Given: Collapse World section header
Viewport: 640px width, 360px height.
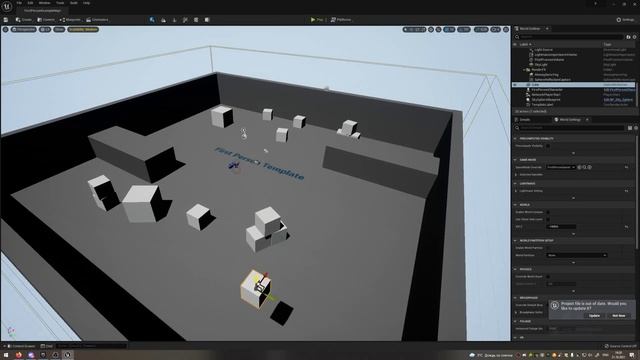Looking at the screenshot, I should [x=515, y=205].
